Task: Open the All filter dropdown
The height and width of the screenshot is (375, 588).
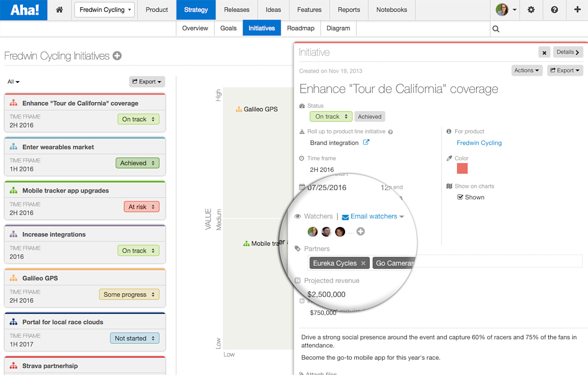Action: click(14, 82)
